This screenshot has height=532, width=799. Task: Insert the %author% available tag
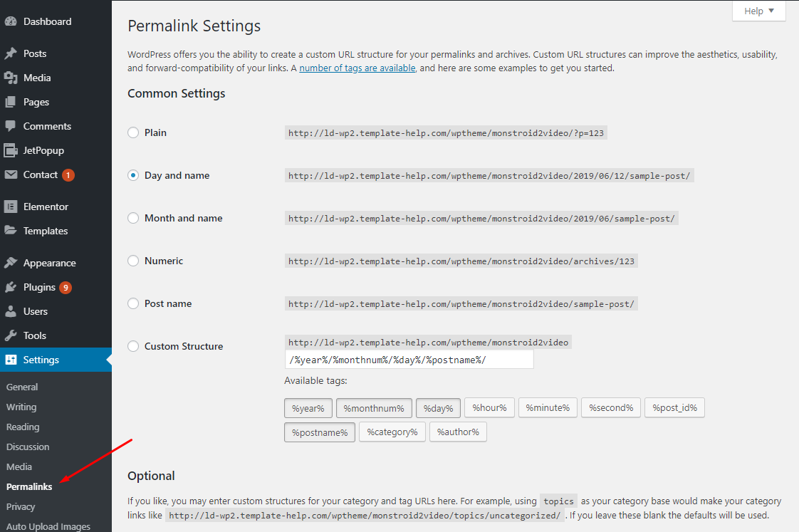click(x=458, y=432)
